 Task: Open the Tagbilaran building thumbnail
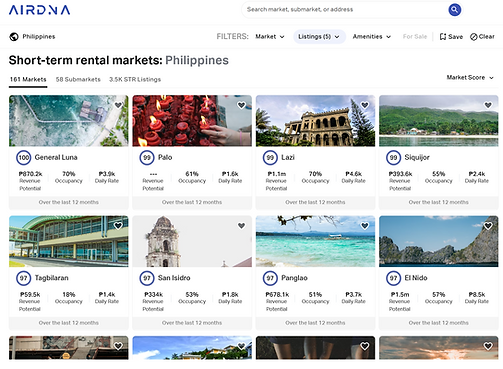tap(69, 241)
